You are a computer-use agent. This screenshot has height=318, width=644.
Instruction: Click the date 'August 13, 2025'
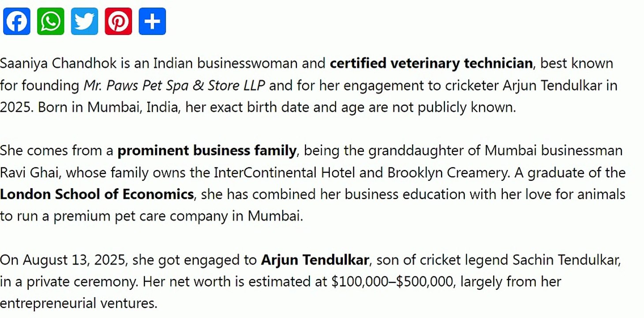tap(75, 260)
